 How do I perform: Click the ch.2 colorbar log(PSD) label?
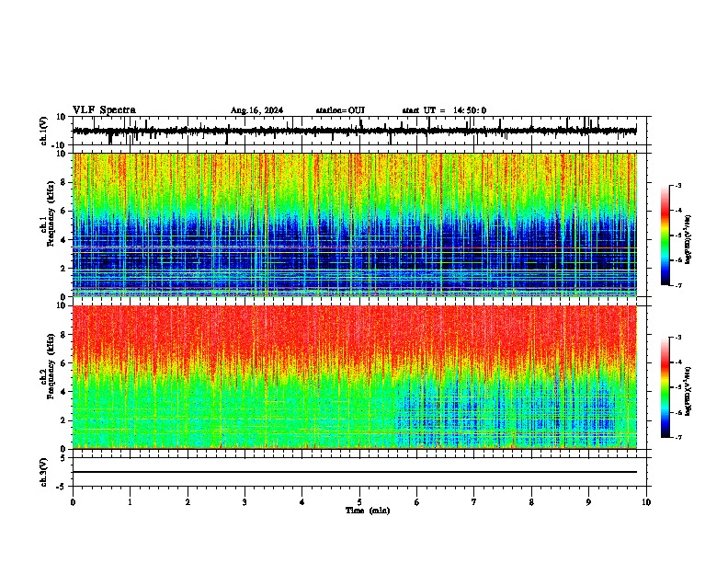coord(688,391)
